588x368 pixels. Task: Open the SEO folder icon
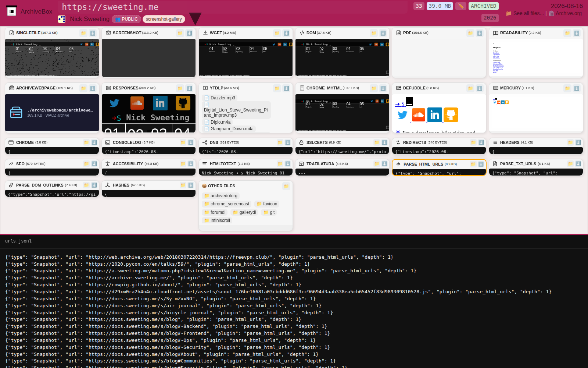coord(86,164)
